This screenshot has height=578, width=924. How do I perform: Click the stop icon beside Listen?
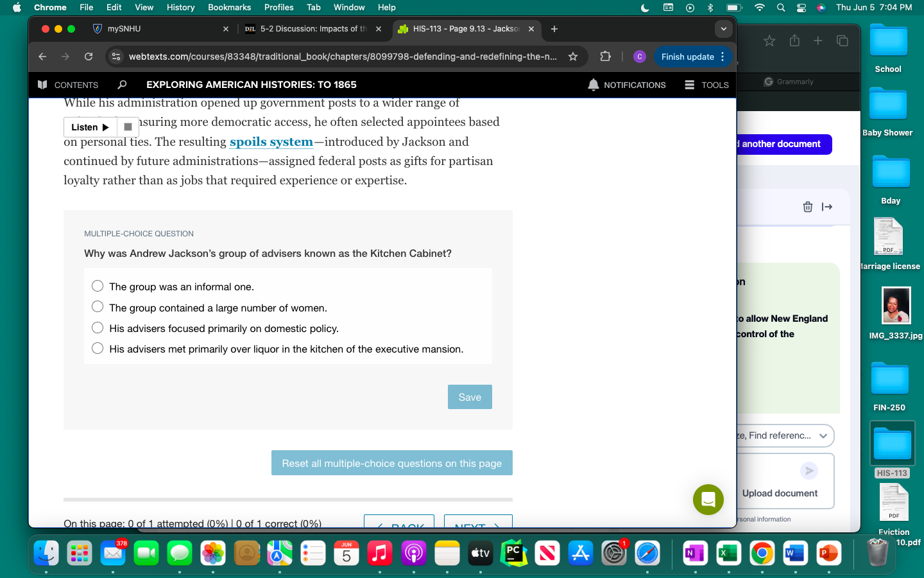pyautogui.click(x=128, y=127)
